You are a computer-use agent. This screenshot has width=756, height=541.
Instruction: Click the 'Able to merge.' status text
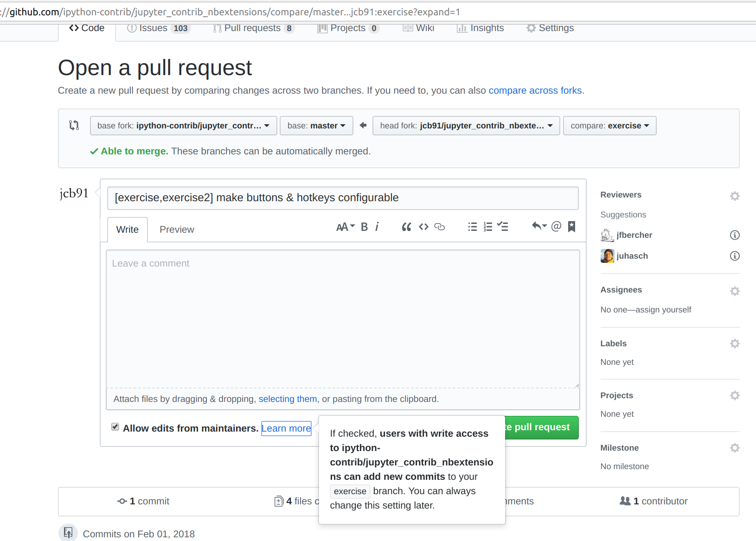point(135,151)
